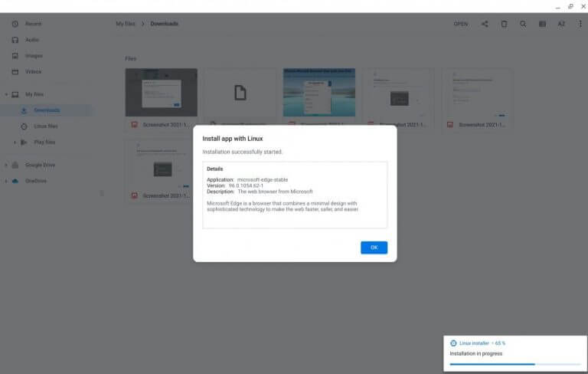Expand the Google Drive node
This screenshot has width=588, height=374.
point(6,165)
